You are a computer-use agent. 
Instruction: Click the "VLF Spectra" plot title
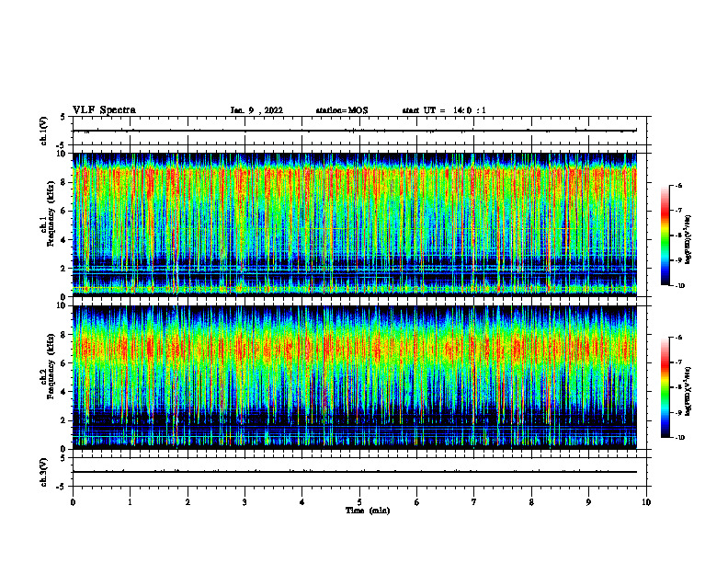104,110
